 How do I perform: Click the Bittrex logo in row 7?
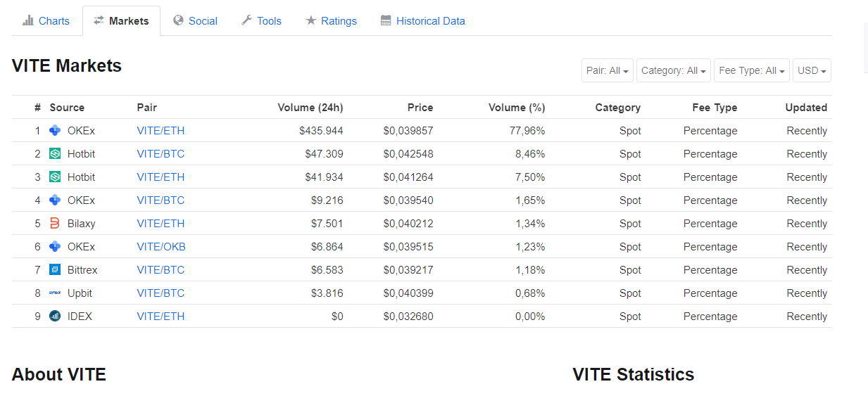pos(55,269)
